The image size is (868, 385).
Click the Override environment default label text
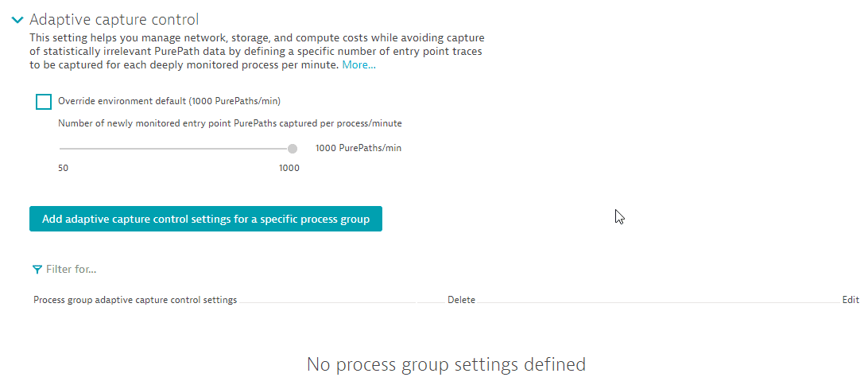169,101
